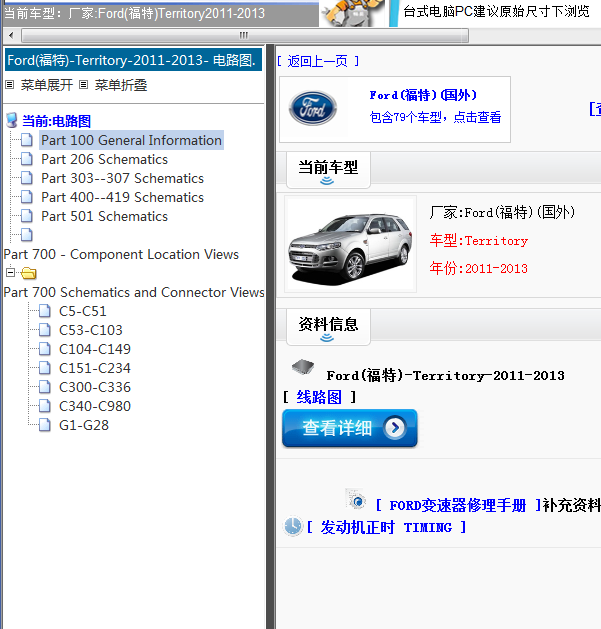The width and height of the screenshot is (601, 629).
Task: Click 包含79个车型,点击查看 link
Action: coord(435,117)
